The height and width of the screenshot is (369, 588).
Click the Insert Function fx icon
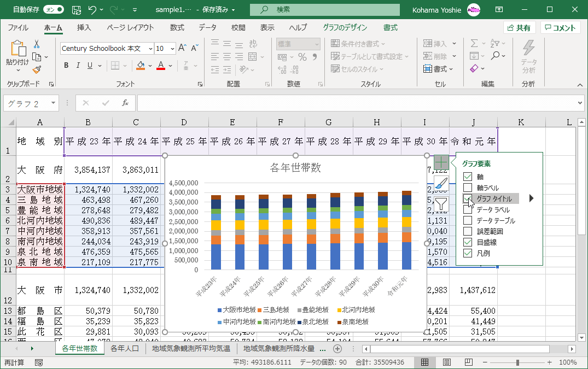click(x=125, y=103)
